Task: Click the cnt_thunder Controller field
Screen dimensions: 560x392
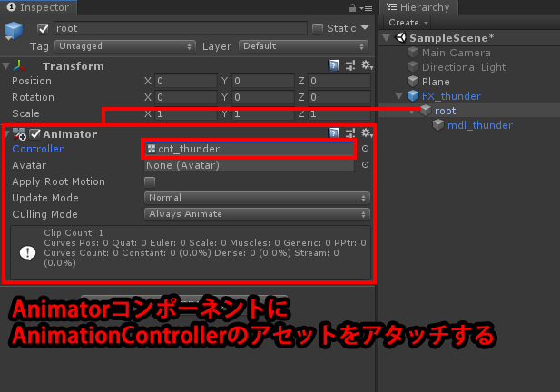Action: tap(249, 149)
